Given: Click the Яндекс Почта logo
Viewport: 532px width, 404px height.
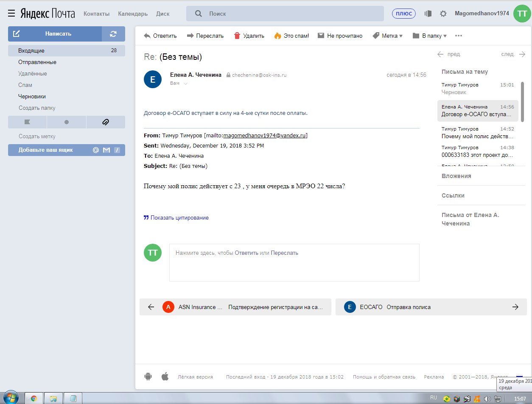Looking at the screenshot, I should pyautogui.click(x=48, y=14).
